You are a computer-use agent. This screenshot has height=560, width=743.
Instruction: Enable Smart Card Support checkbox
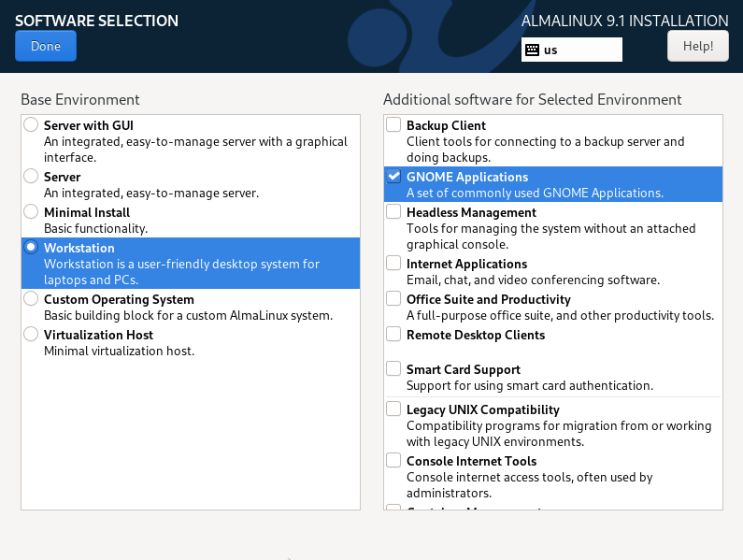coord(393,368)
